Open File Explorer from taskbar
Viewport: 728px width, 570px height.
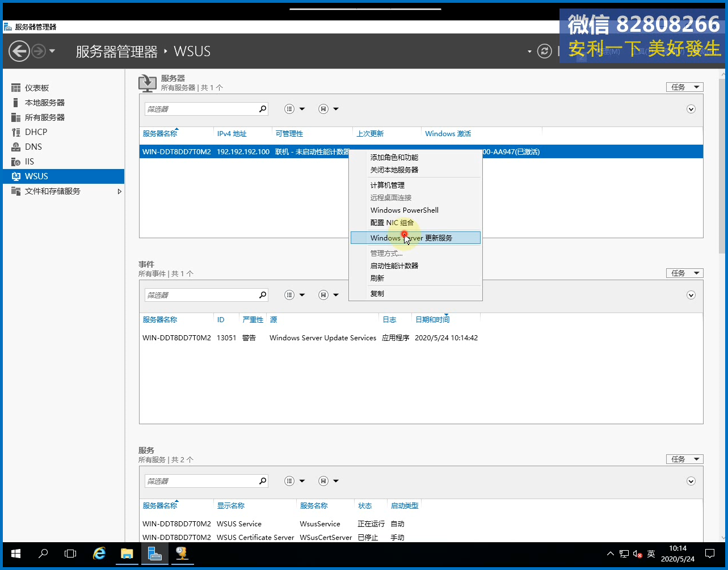(x=127, y=554)
